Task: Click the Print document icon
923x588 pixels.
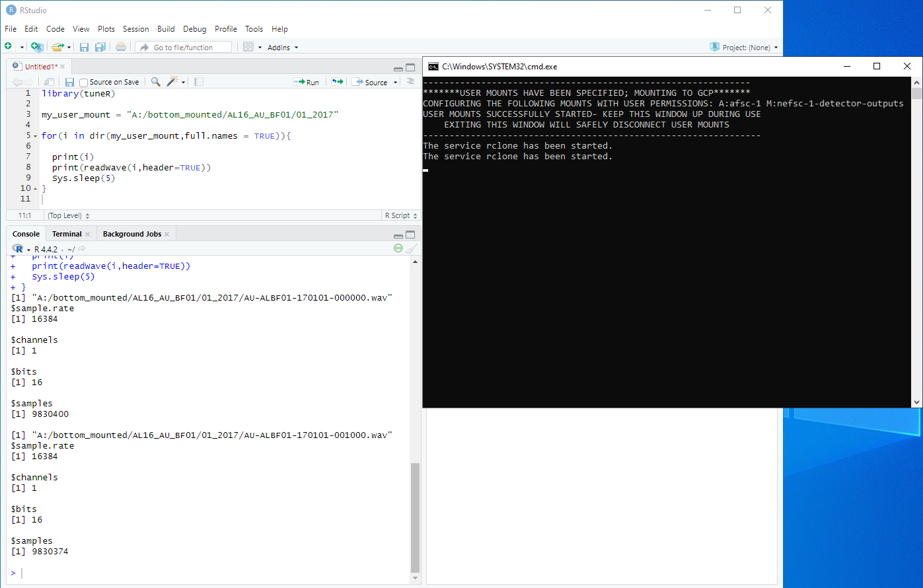Action: [120, 47]
